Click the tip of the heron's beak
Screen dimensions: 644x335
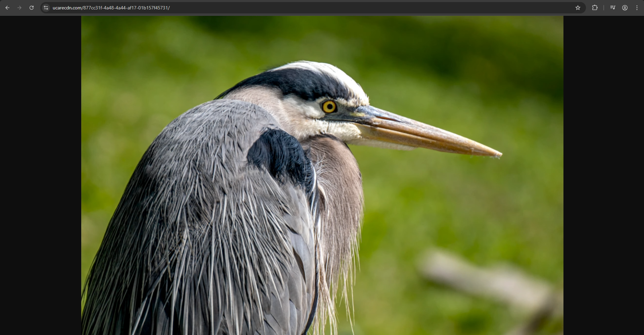pyautogui.click(x=499, y=155)
